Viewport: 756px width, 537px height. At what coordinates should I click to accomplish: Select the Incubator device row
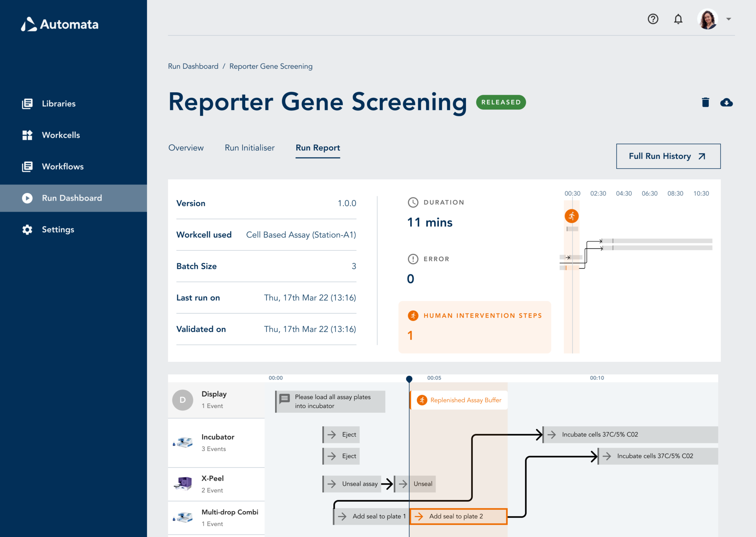(x=216, y=443)
